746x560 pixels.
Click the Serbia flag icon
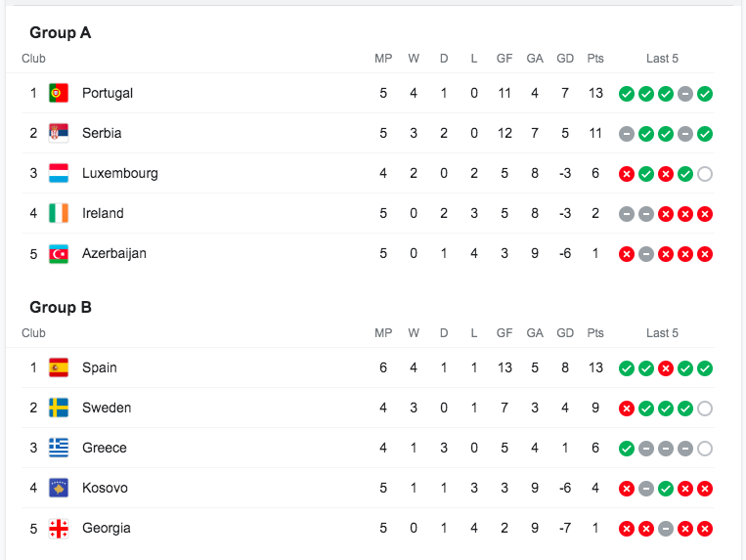[x=59, y=133]
